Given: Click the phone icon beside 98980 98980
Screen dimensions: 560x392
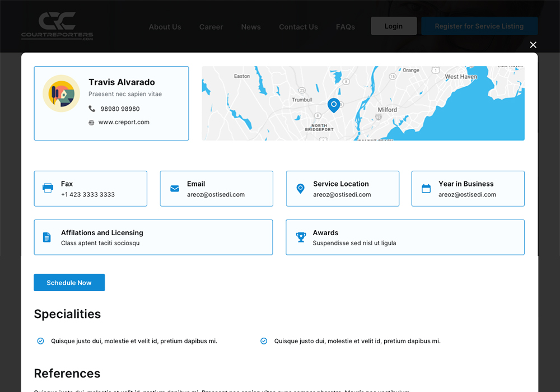Looking at the screenshot, I should [x=92, y=109].
